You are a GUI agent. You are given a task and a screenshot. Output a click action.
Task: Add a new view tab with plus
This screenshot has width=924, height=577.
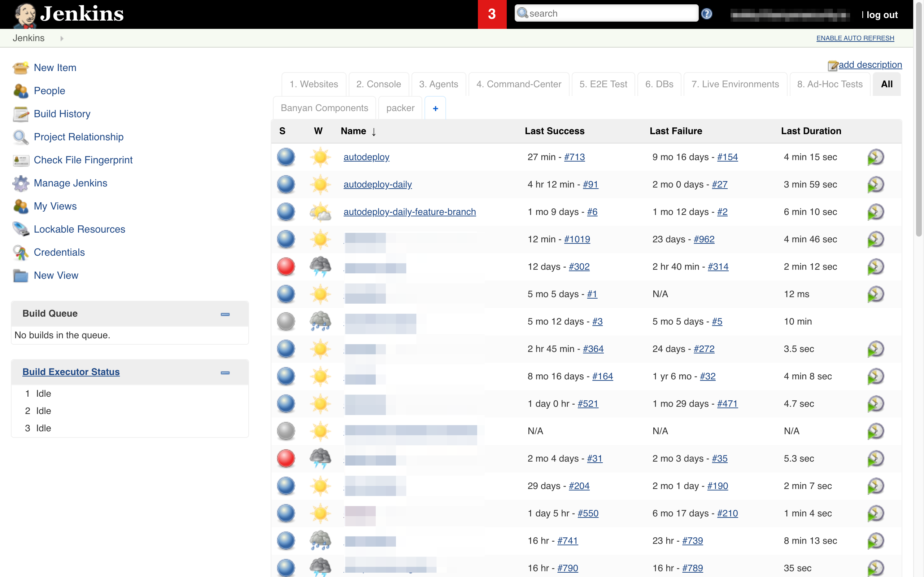[x=435, y=109]
